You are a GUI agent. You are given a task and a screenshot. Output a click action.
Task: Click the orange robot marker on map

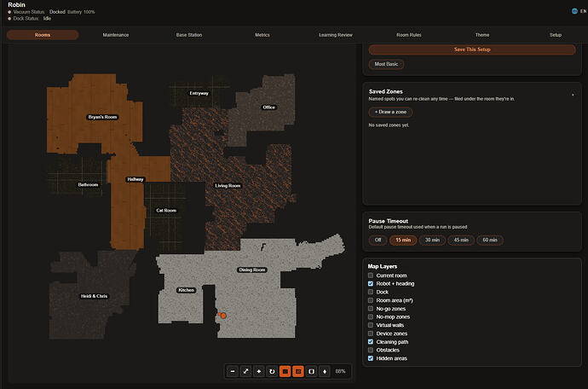point(223,316)
